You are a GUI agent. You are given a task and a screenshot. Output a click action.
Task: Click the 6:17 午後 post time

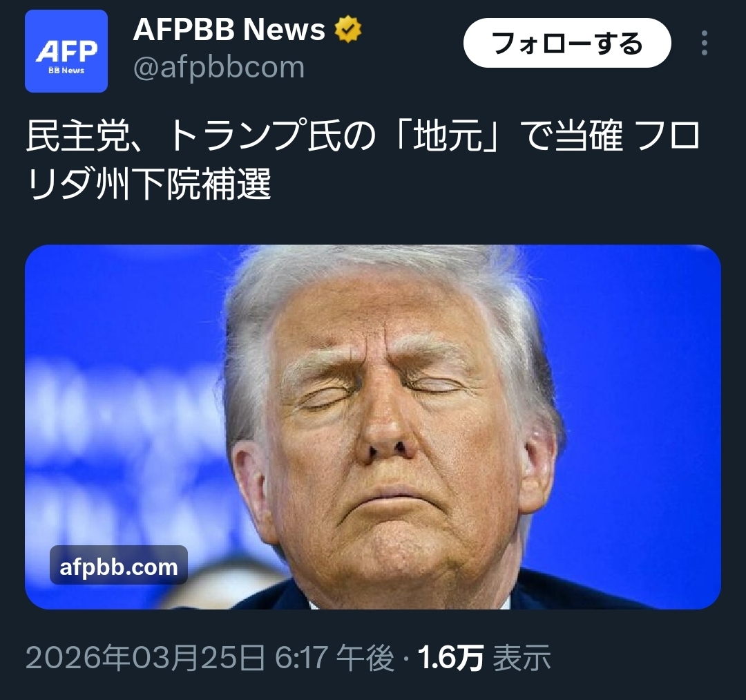[334, 658]
